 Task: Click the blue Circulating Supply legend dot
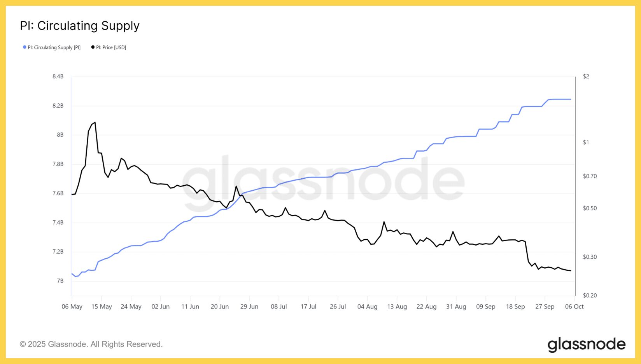pyautogui.click(x=25, y=47)
